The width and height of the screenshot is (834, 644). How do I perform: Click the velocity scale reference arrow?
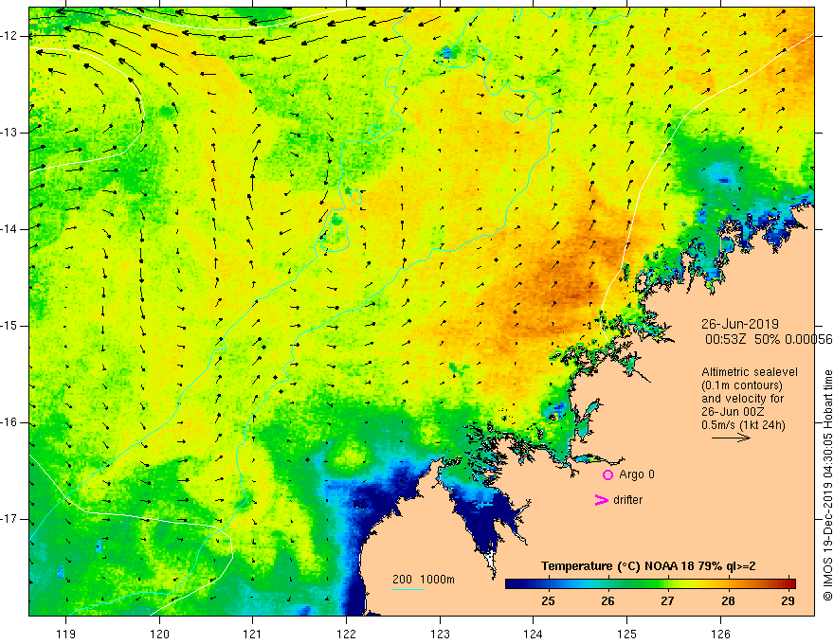coord(731,438)
